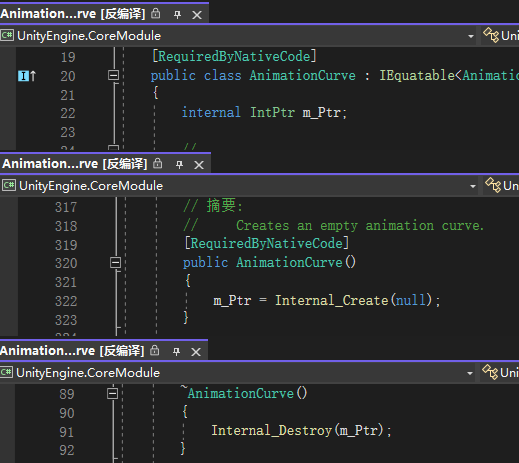Click the Internal_Create call on line 322
Viewport: 519px width, 463px height.
click(x=332, y=300)
